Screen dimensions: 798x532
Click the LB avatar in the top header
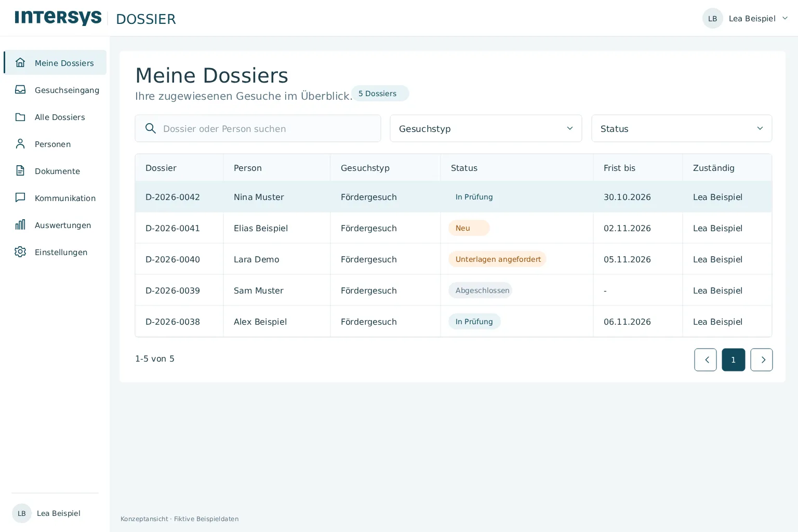712,18
